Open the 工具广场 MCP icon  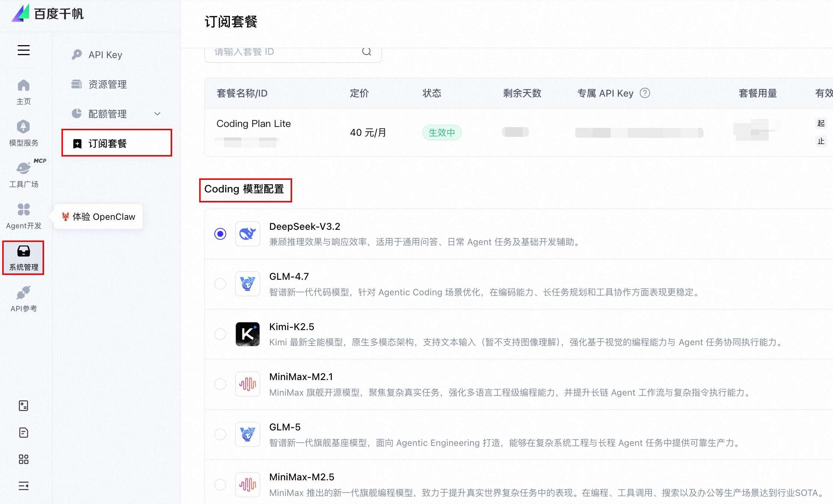point(24,174)
